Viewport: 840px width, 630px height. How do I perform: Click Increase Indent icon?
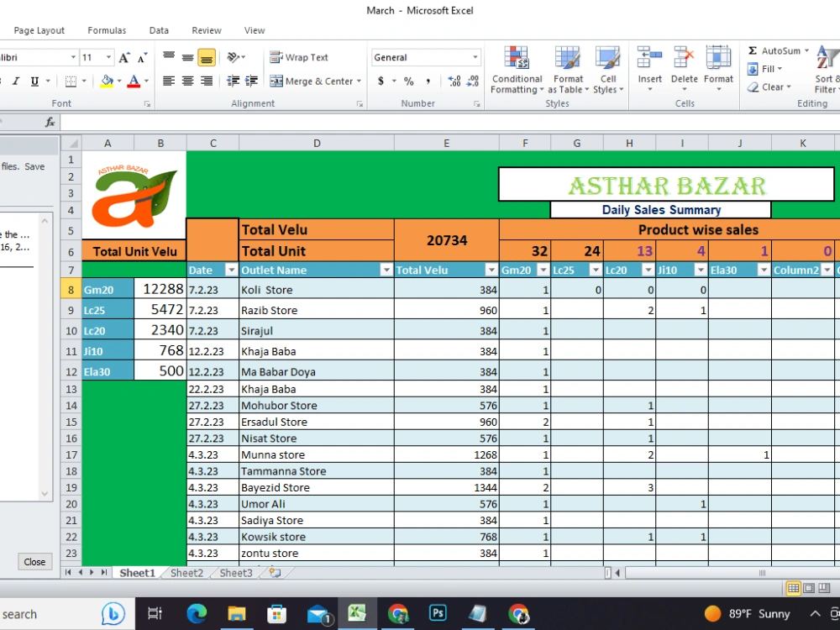coord(251,81)
